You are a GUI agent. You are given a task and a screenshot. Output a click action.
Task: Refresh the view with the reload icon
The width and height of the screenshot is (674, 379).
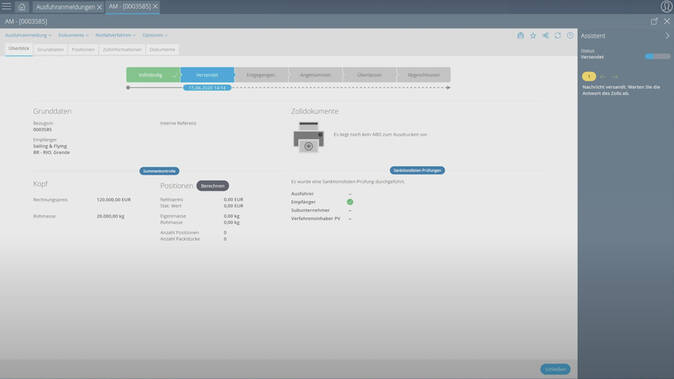click(x=558, y=36)
